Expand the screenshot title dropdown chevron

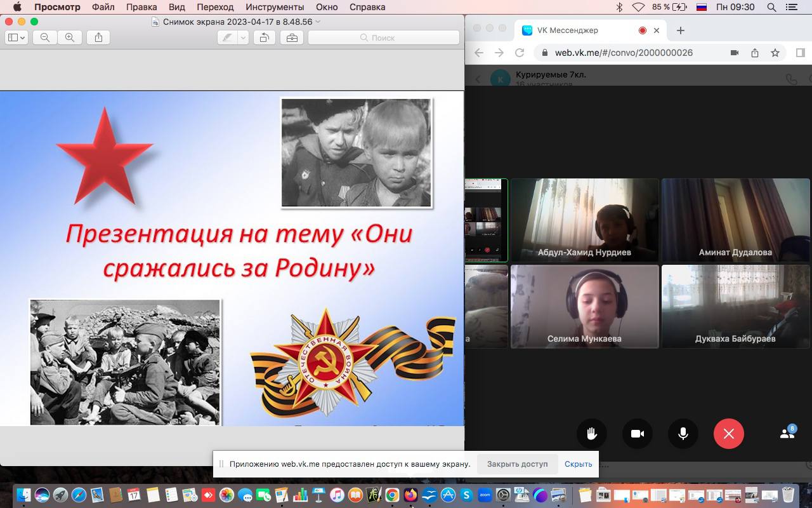coord(318,22)
